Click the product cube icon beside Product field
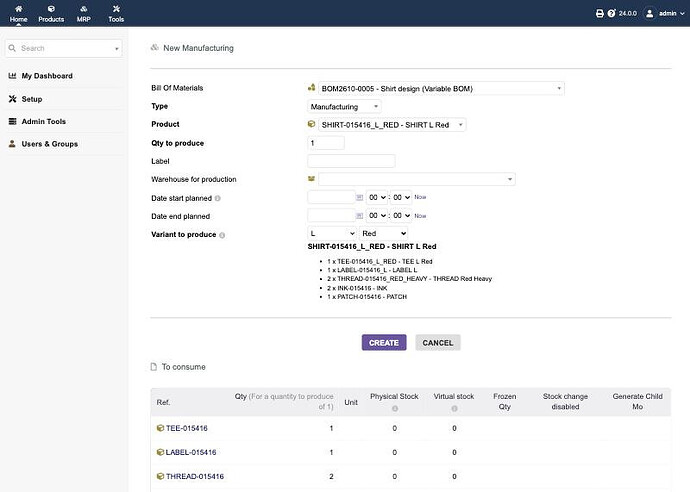 (x=312, y=124)
